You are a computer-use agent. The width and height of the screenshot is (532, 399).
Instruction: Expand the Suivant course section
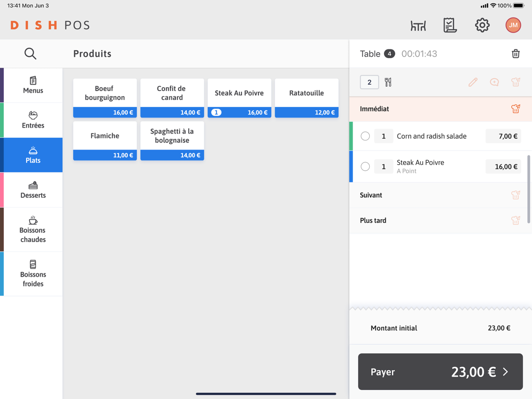(371, 195)
